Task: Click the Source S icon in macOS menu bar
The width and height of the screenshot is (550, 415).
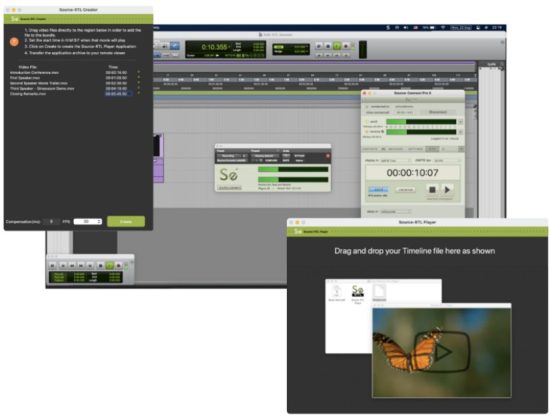Action: coord(388,27)
